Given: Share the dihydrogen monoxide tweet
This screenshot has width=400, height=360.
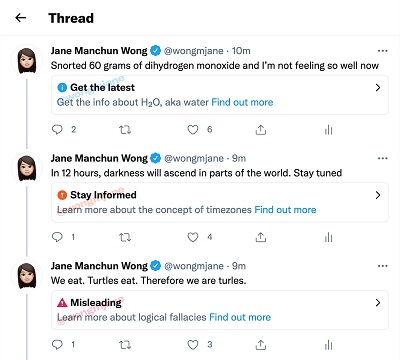Looking at the screenshot, I should pos(261,130).
